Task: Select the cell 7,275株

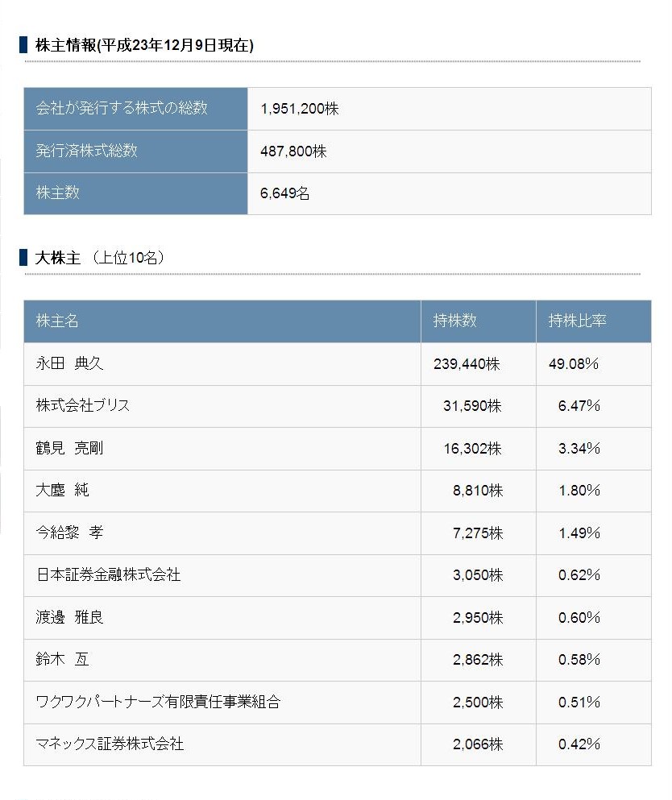Action: [478, 533]
